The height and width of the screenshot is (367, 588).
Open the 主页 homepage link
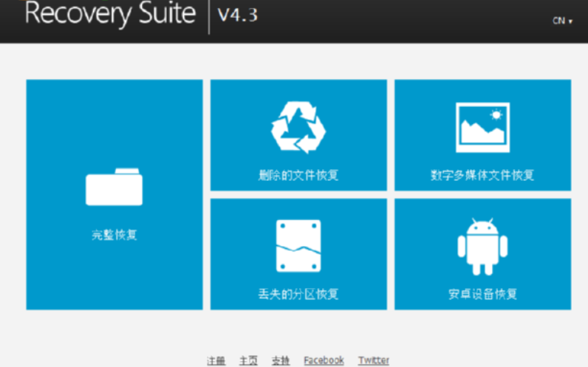[x=248, y=360]
